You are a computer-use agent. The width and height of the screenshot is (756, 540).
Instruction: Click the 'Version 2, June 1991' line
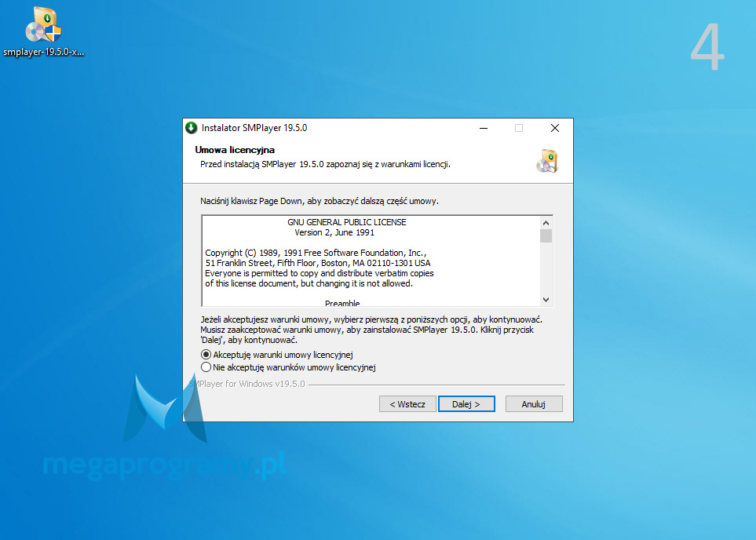[334, 232]
